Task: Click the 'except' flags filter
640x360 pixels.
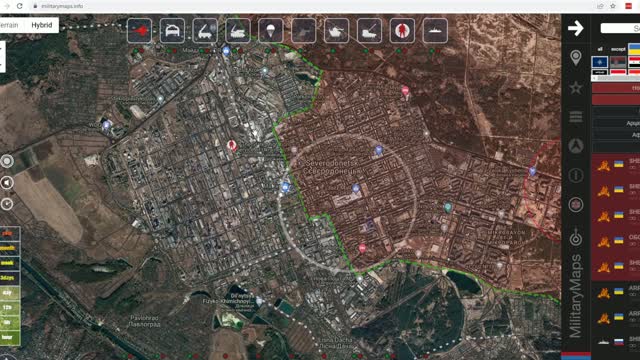Action: pyautogui.click(x=618, y=49)
